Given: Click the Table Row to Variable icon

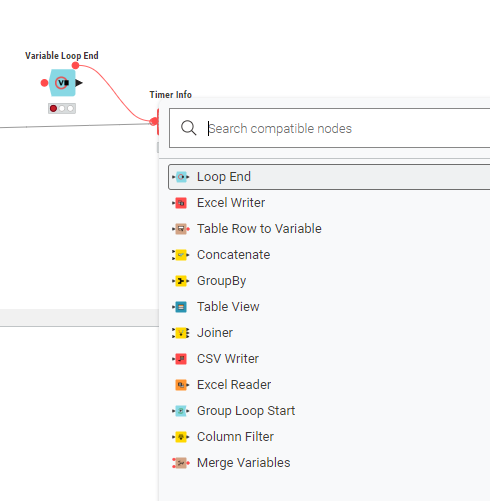Looking at the screenshot, I should 181,229.
